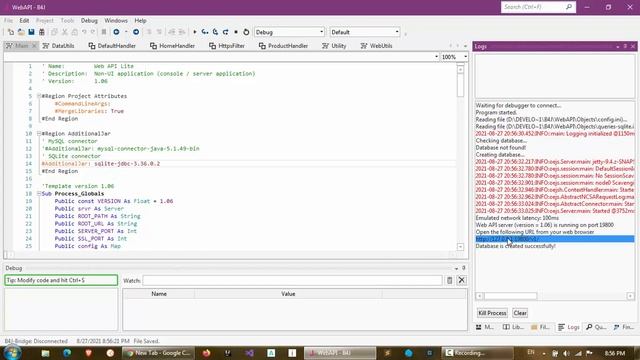The width and height of the screenshot is (640, 360).
Task: Delete watch using the trash icon
Action: pyautogui.click(x=449, y=280)
